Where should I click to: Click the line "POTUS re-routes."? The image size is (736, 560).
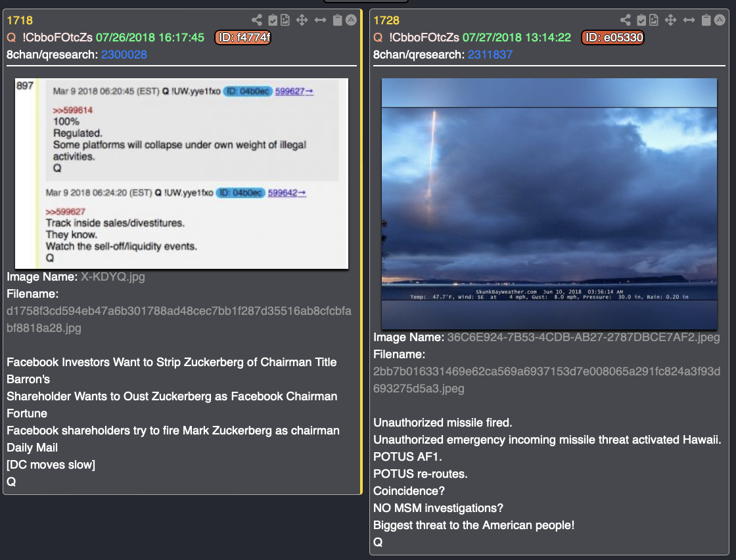click(420, 474)
